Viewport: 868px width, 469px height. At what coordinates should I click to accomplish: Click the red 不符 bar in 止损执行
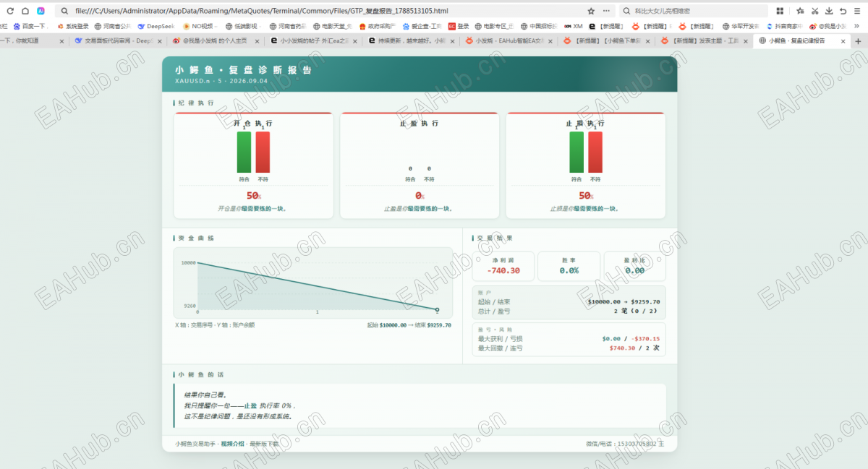(595, 152)
